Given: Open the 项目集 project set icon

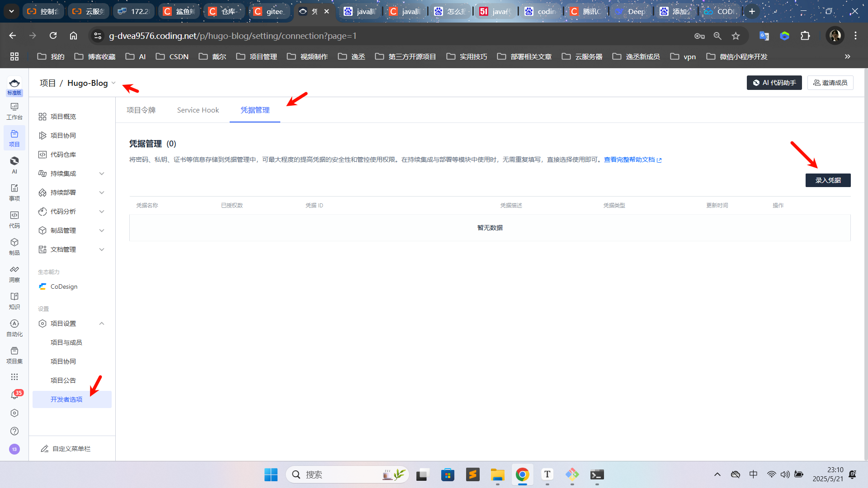Looking at the screenshot, I should tap(14, 355).
